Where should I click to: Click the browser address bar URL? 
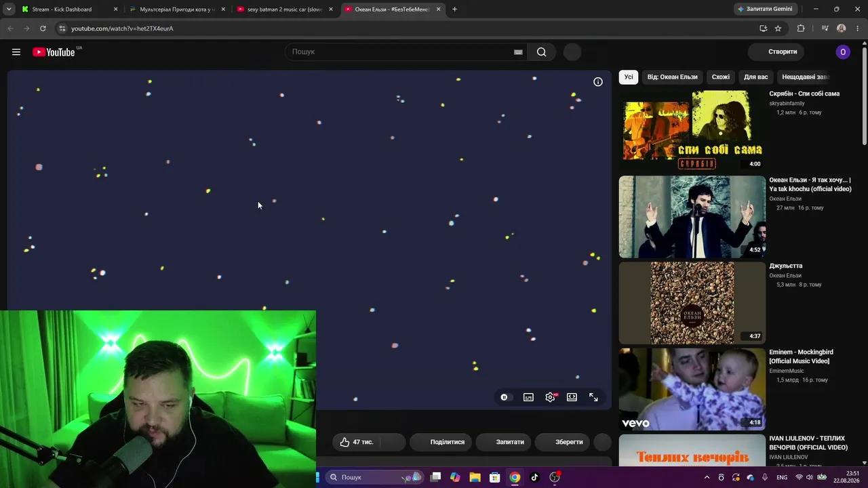[122, 28]
